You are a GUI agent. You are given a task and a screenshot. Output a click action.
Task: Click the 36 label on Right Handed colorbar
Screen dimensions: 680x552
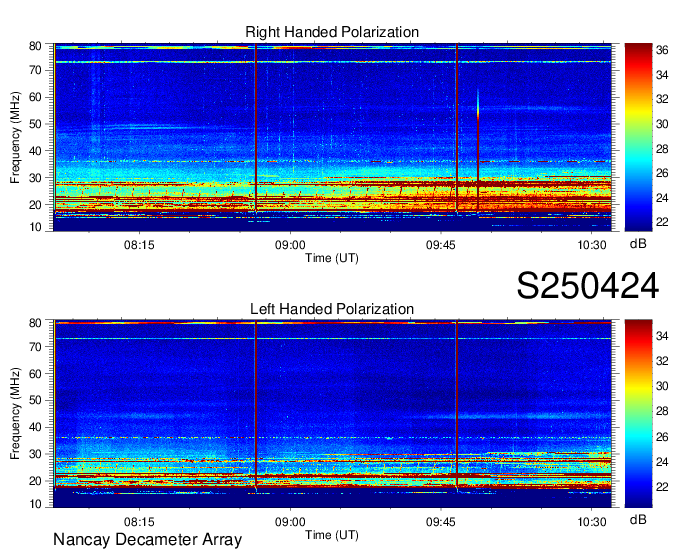click(662, 50)
